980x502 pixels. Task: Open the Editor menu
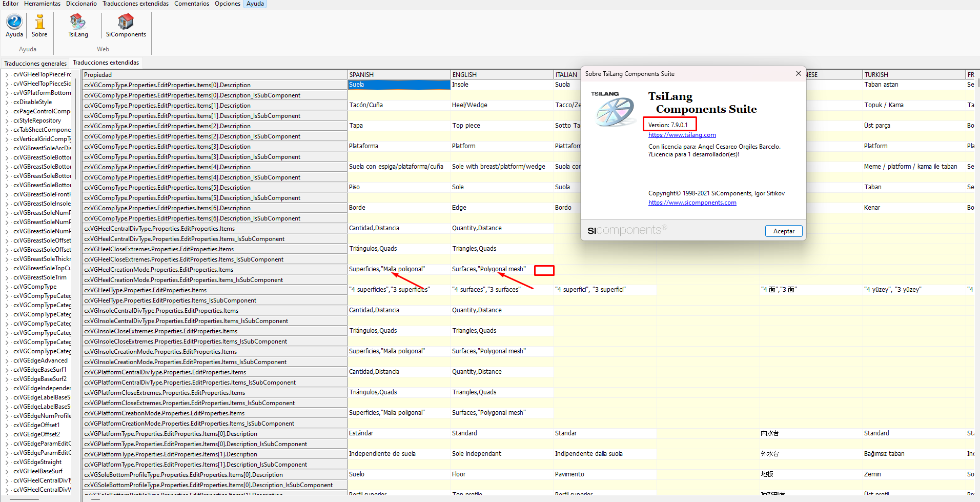pos(11,4)
